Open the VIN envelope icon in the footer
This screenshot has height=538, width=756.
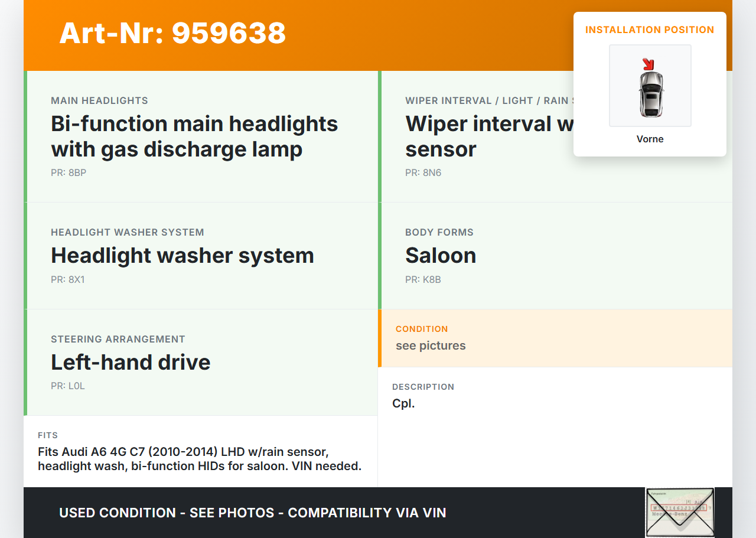pos(680,512)
